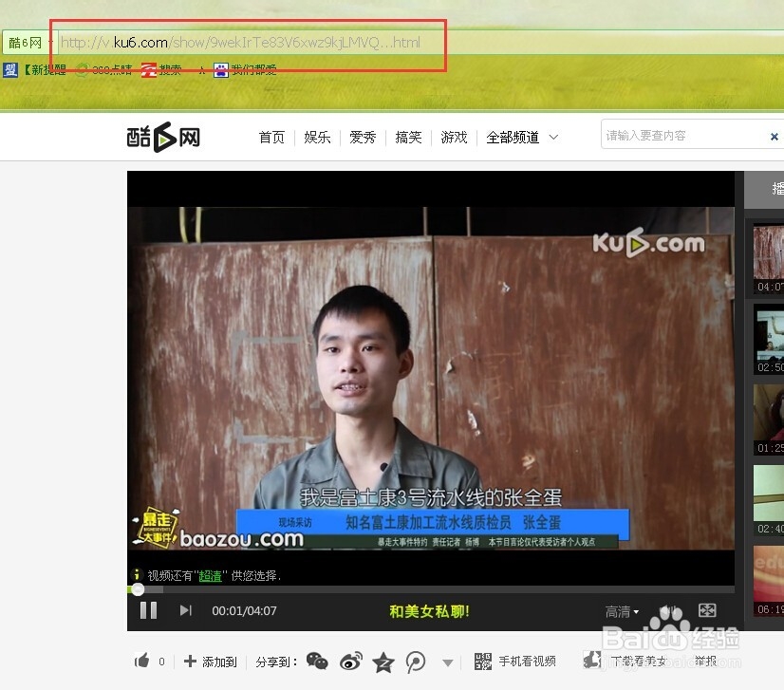Open the 02:50 sidebar video thumbnail
The image size is (784, 690).
[x=769, y=339]
